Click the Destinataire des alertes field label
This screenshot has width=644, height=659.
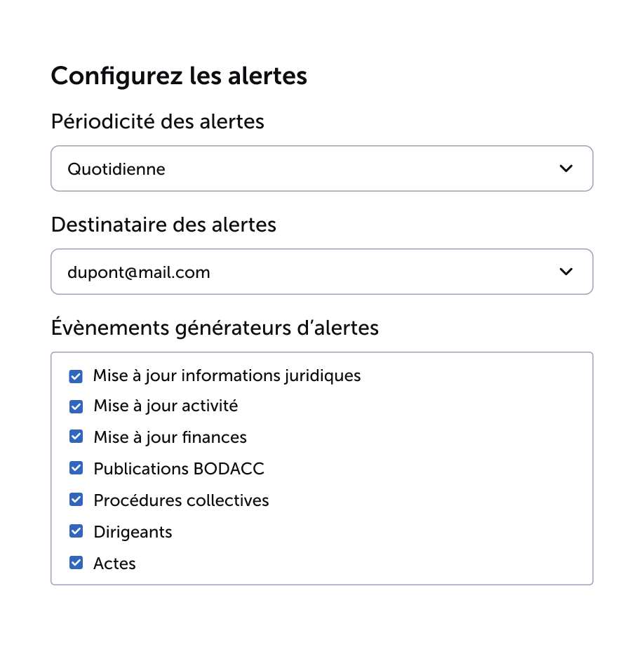pyautogui.click(x=164, y=225)
